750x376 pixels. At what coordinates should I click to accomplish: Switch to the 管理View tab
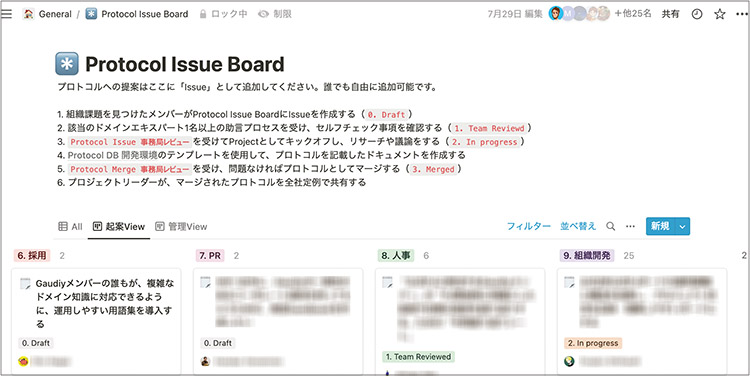coord(181,227)
